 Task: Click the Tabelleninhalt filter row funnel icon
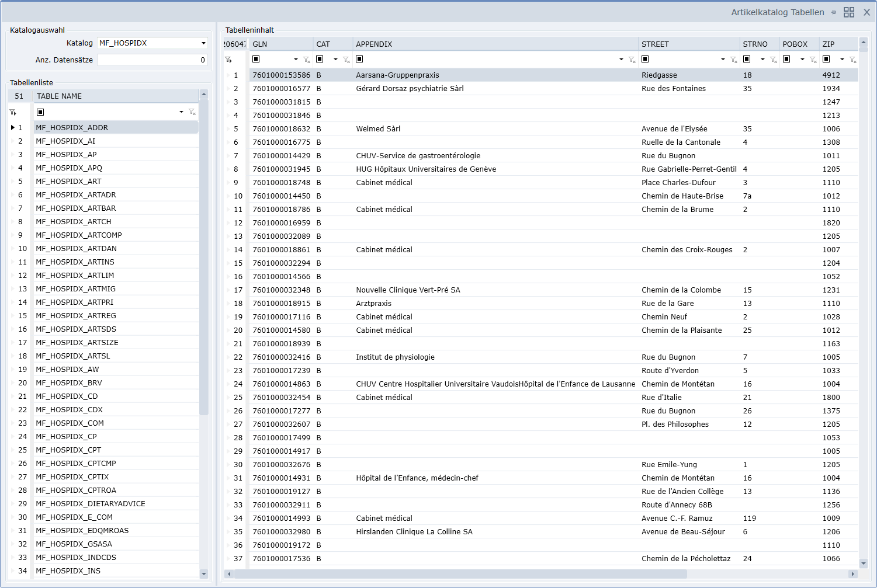pos(228,60)
